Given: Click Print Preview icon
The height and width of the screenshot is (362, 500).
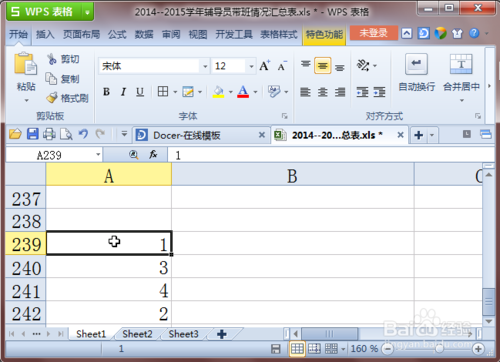Looking at the screenshot, I should [x=66, y=134].
